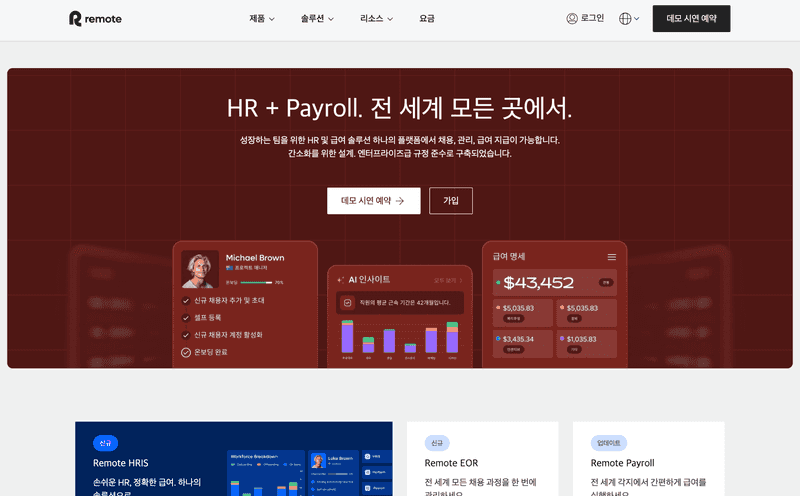Click the 가입 sign-up button
800x496 pixels.
tap(451, 201)
